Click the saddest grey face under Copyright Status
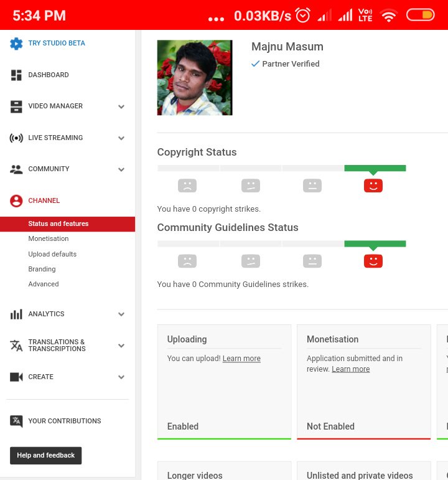The width and height of the screenshot is (448, 480). coord(187,186)
